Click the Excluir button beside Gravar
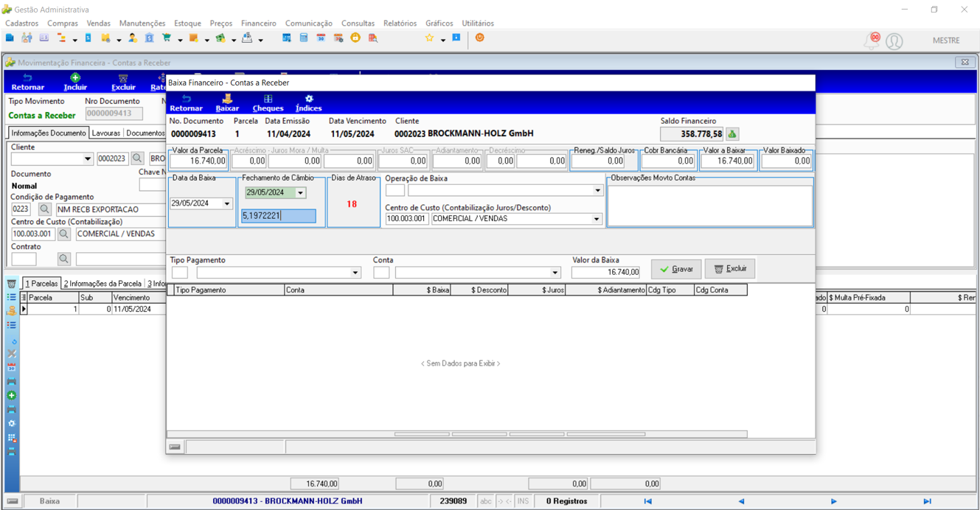Viewport: 980px width, 510px height. pyautogui.click(x=730, y=269)
